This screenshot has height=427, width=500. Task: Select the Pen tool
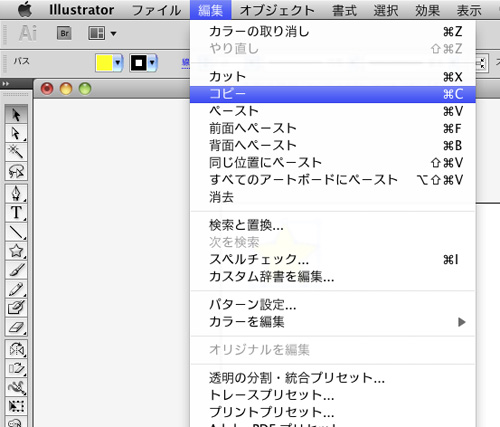(16, 193)
